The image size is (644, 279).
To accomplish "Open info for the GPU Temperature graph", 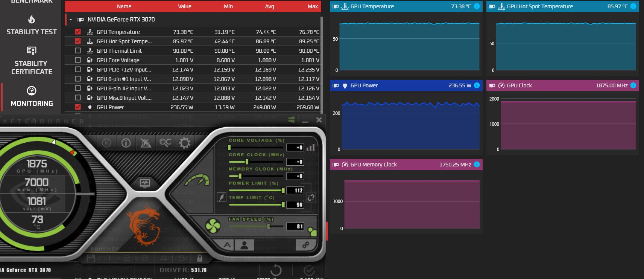I will [477, 6].
